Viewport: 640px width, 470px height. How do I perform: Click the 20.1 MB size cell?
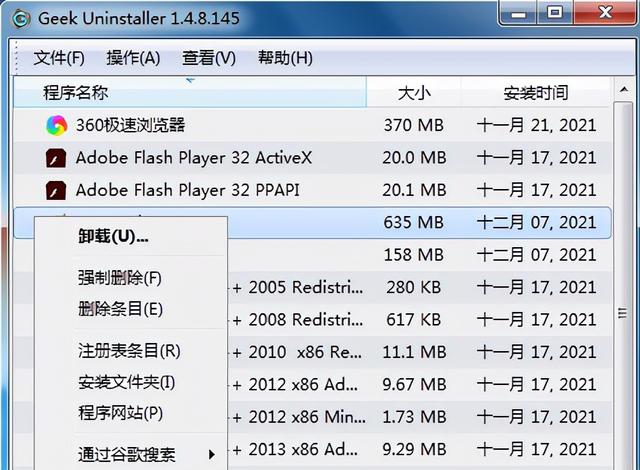[414, 191]
